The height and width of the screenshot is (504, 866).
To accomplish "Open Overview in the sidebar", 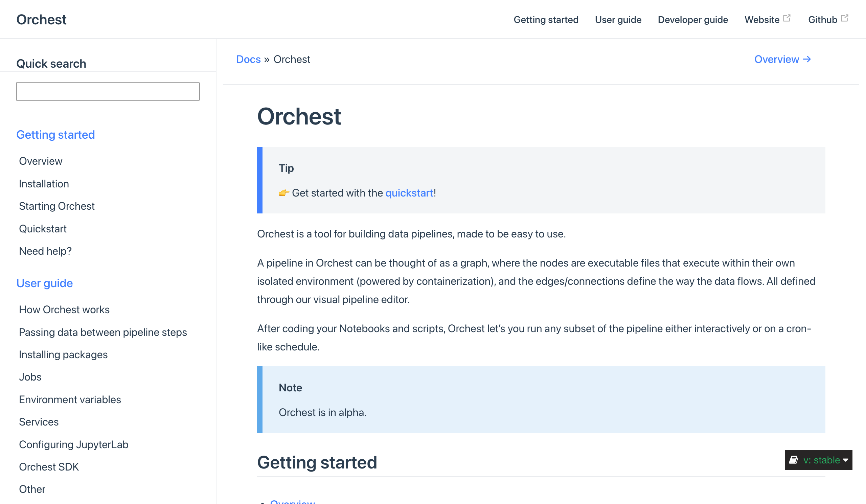I will pyautogui.click(x=41, y=161).
